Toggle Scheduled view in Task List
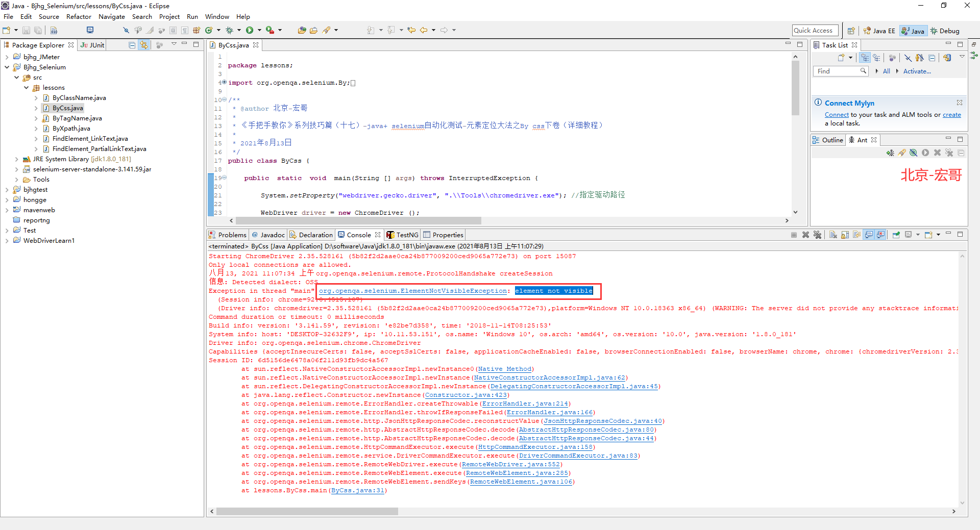The height and width of the screenshot is (530, 980). (x=876, y=58)
